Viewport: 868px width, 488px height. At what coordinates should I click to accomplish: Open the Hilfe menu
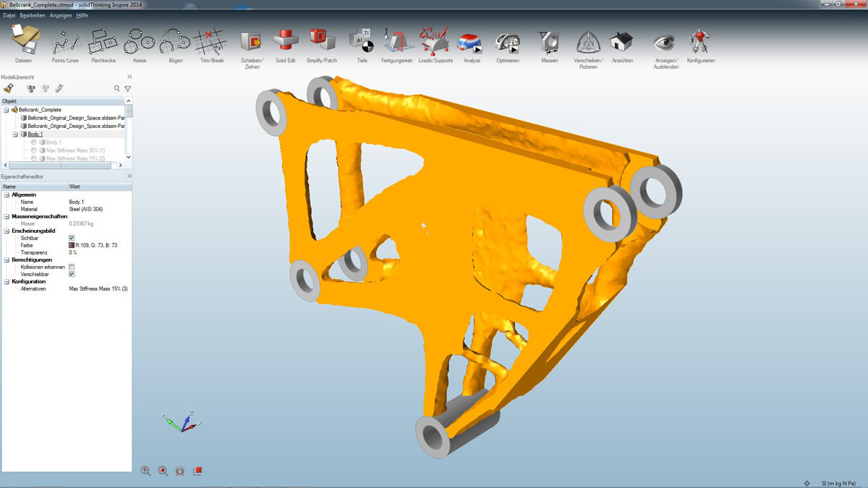pos(82,15)
